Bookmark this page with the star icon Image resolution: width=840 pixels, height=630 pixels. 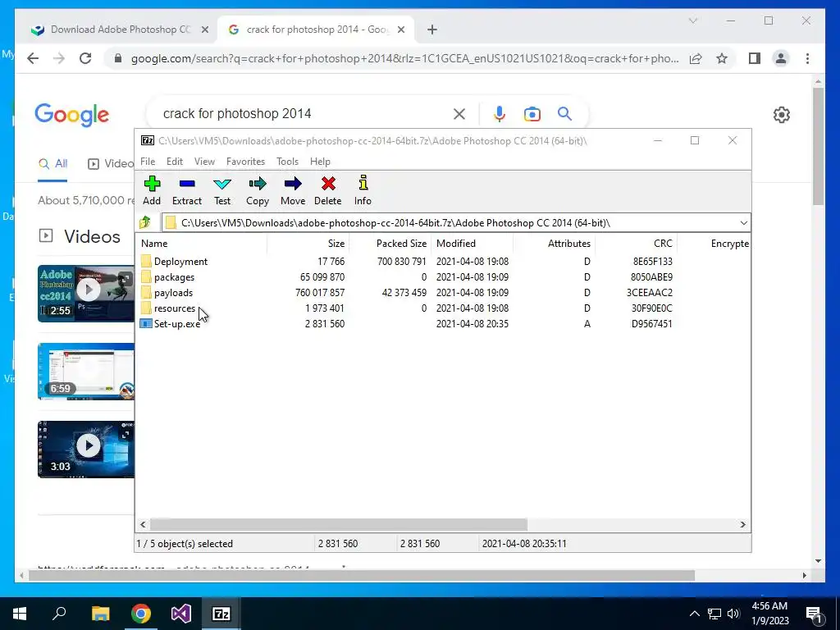click(722, 58)
